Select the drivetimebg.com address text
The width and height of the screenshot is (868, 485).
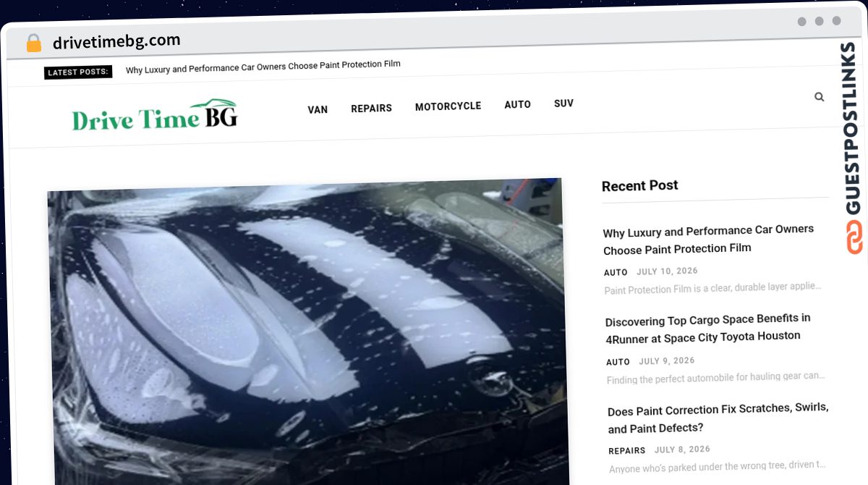pyautogui.click(x=116, y=41)
